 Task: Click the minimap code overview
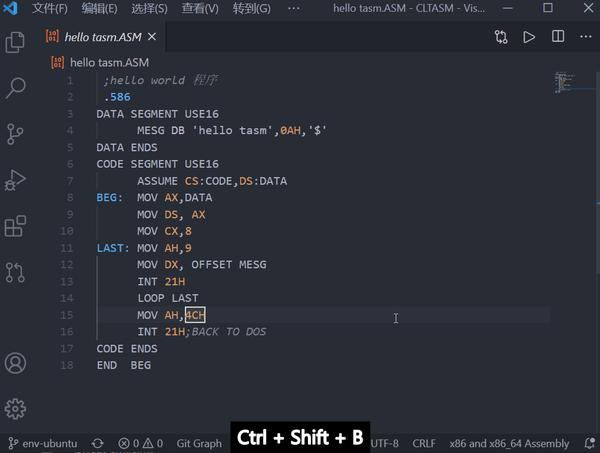tap(564, 82)
